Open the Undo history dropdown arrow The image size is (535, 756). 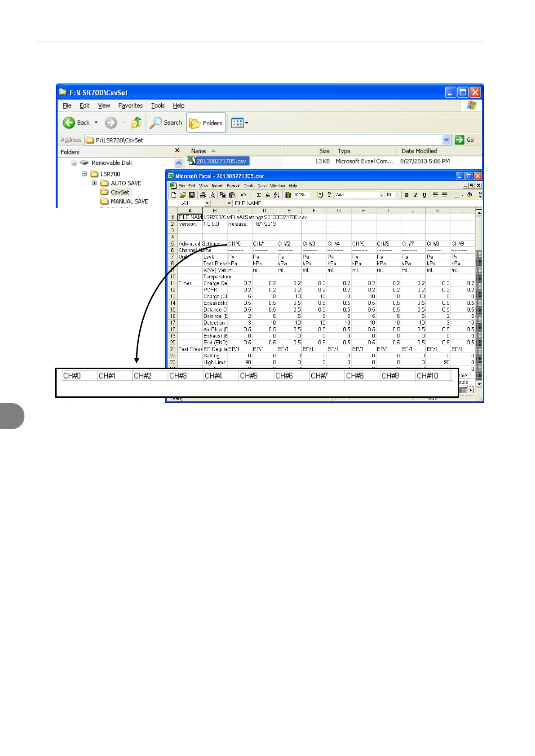(250, 195)
